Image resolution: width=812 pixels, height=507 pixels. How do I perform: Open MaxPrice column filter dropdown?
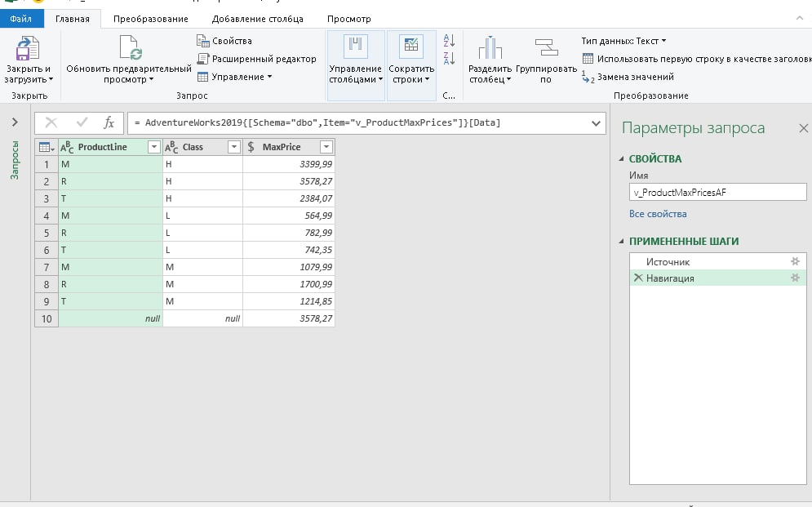(x=326, y=147)
